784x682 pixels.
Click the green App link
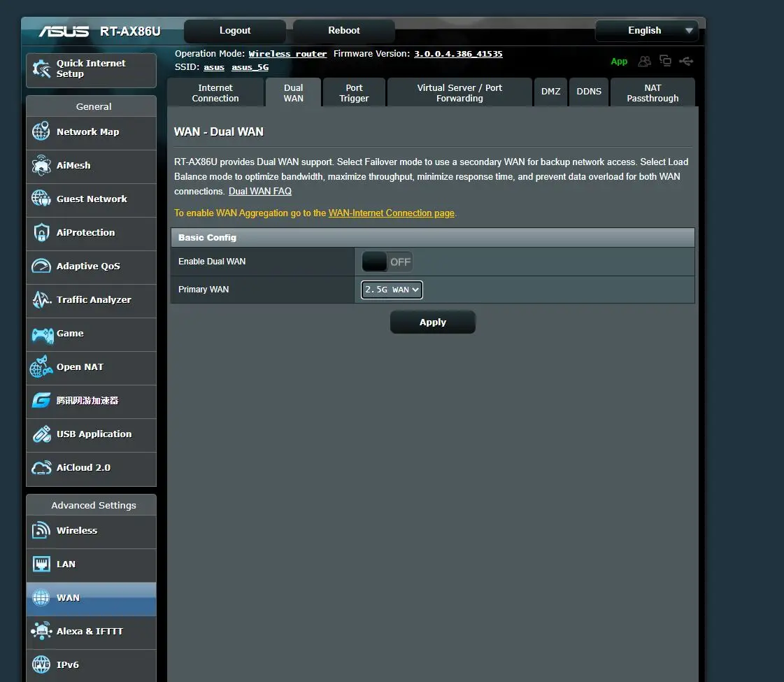click(x=619, y=61)
